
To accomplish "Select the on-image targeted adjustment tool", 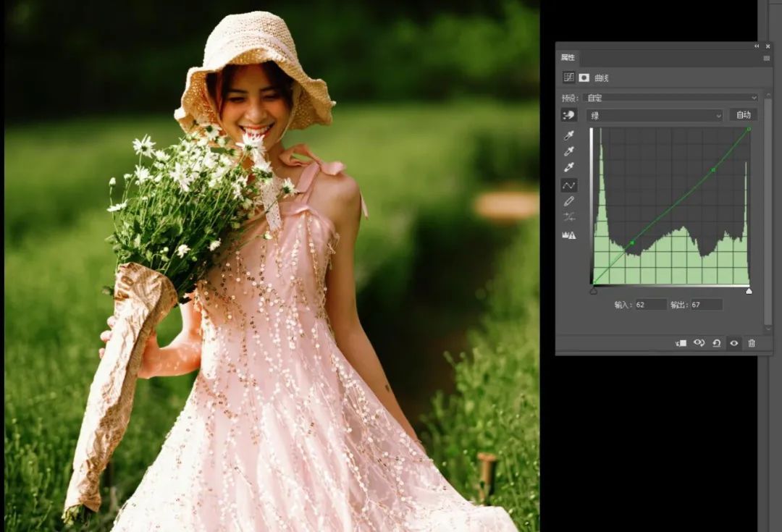I will pos(568,115).
